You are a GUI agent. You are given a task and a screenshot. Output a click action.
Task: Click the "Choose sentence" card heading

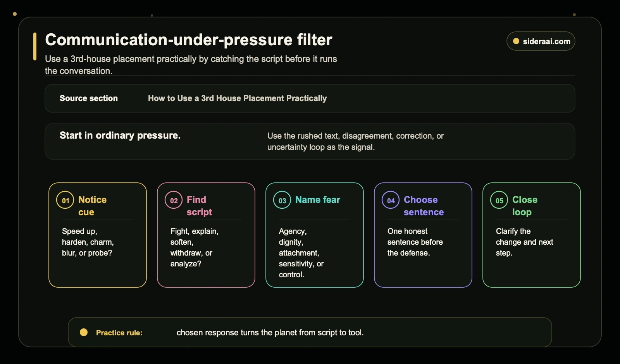click(x=424, y=206)
